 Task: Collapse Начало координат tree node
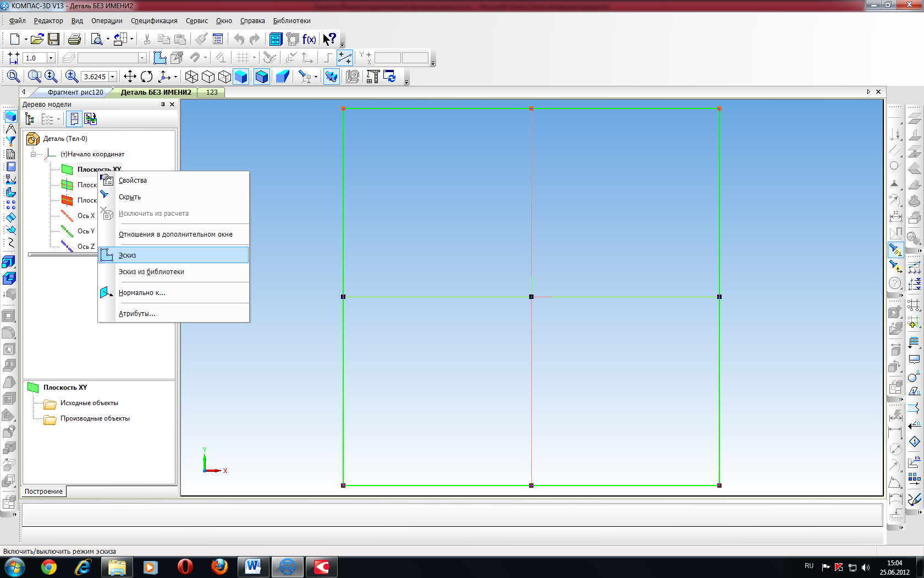(x=33, y=154)
